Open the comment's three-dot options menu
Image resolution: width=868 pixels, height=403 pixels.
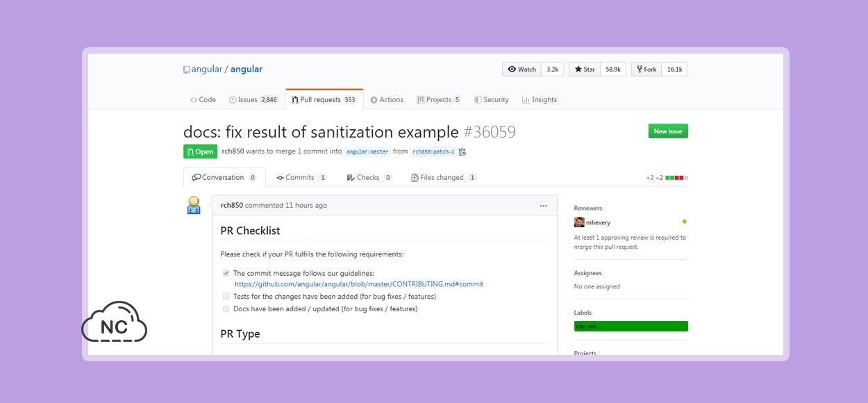click(544, 205)
